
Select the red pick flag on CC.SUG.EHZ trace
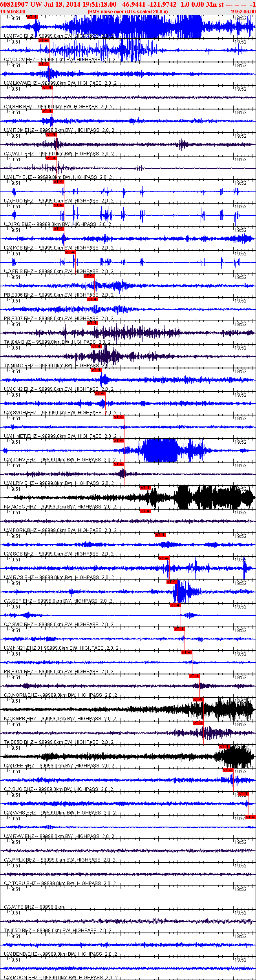pos(228,770)
